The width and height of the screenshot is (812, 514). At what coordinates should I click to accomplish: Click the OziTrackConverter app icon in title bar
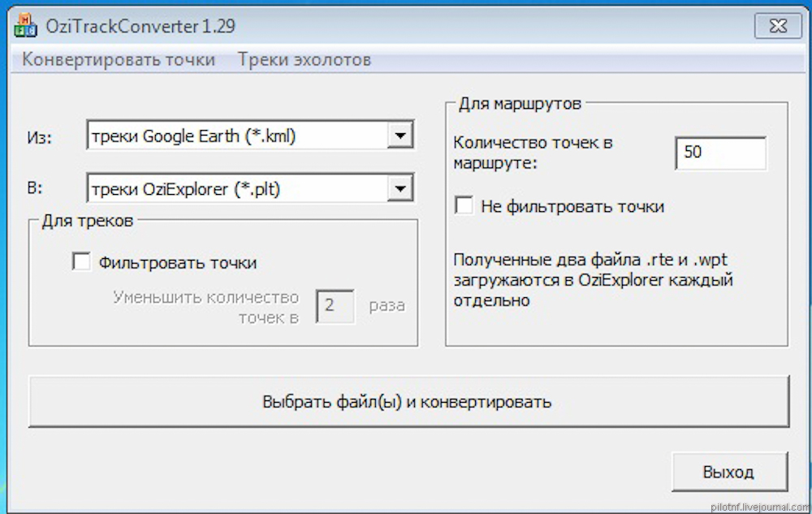(x=25, y=25)
